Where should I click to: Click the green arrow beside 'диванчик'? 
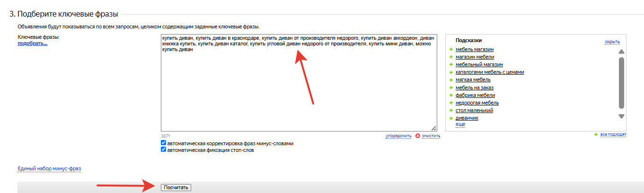coord(451,118)
